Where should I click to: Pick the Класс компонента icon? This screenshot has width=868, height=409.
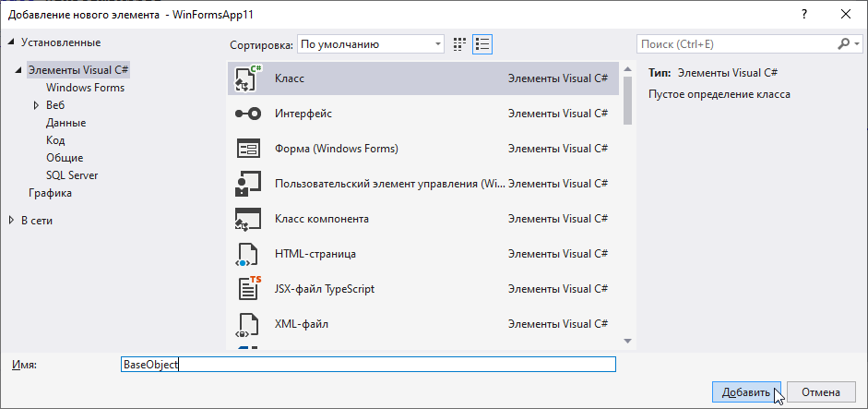(x=248, y=219)
